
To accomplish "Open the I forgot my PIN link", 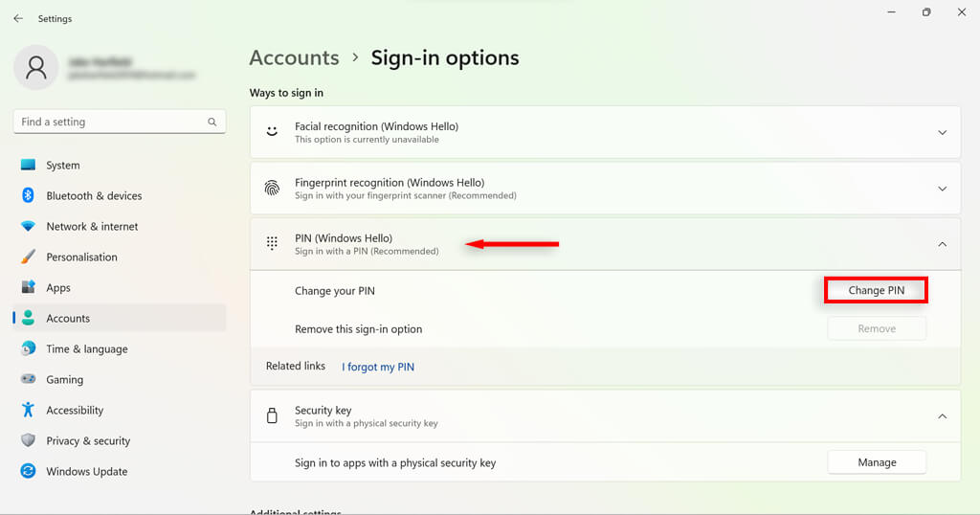I will [x=378, y=367].
